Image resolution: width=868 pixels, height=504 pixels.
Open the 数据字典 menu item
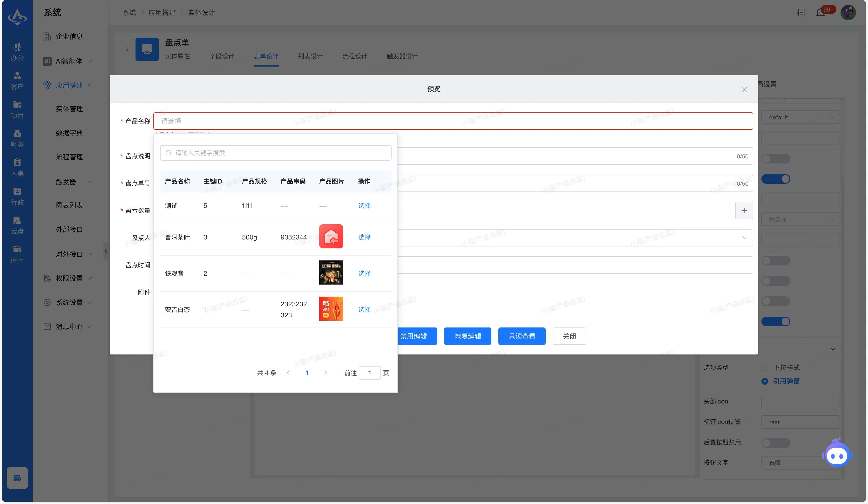pos(69,133)
